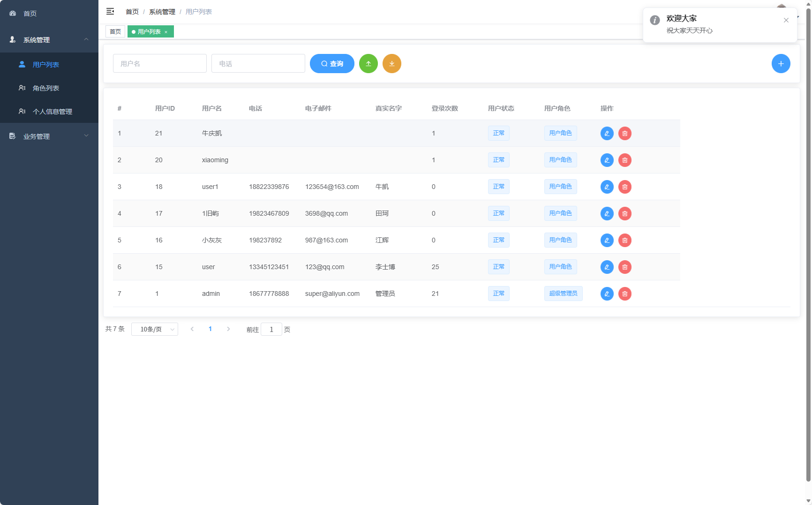Click the orange download icon button
812x505 pixels.
click(x=391, y=64)
